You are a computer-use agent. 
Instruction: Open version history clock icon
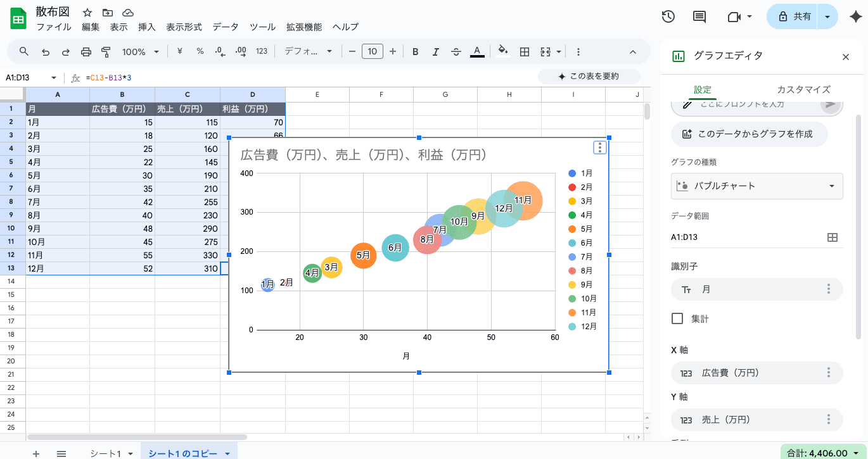coord(668,17)
